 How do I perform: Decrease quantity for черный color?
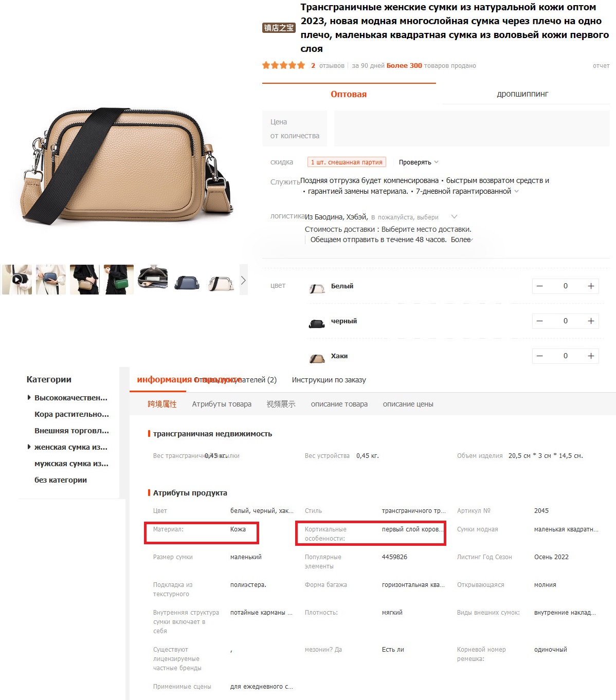click(540, 321)
